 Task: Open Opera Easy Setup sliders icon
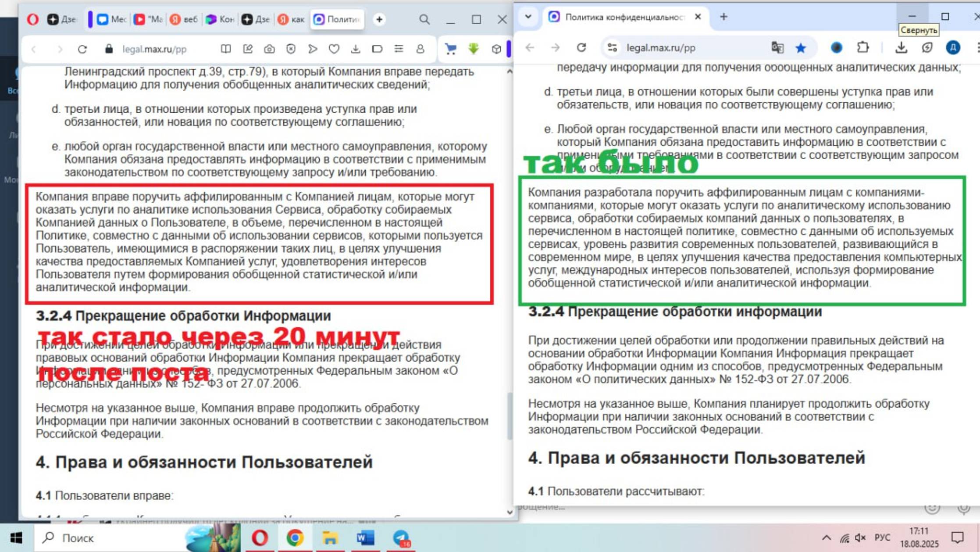click(399, 49)
